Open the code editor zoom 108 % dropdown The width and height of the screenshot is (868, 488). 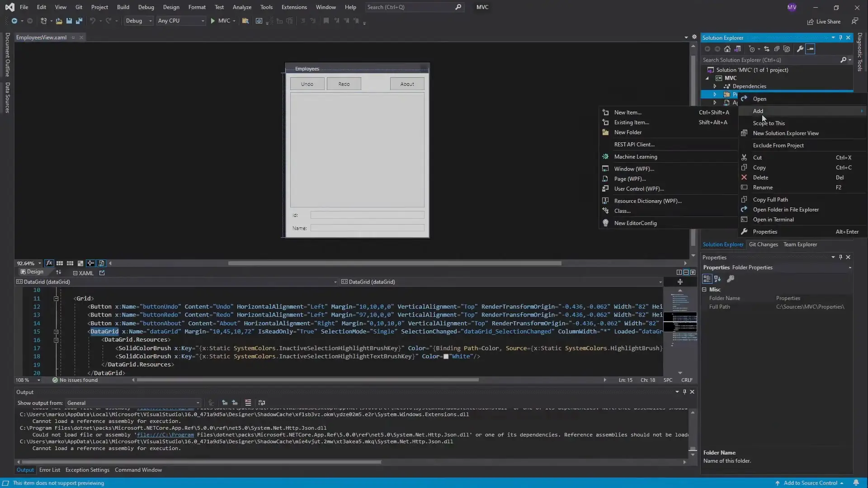(x=39, y=380)
